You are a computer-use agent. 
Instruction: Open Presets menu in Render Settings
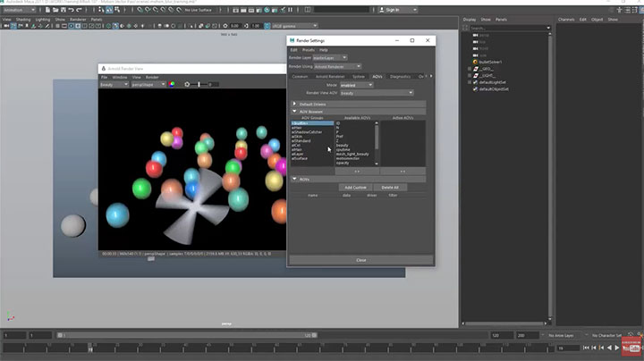(308, 50)
